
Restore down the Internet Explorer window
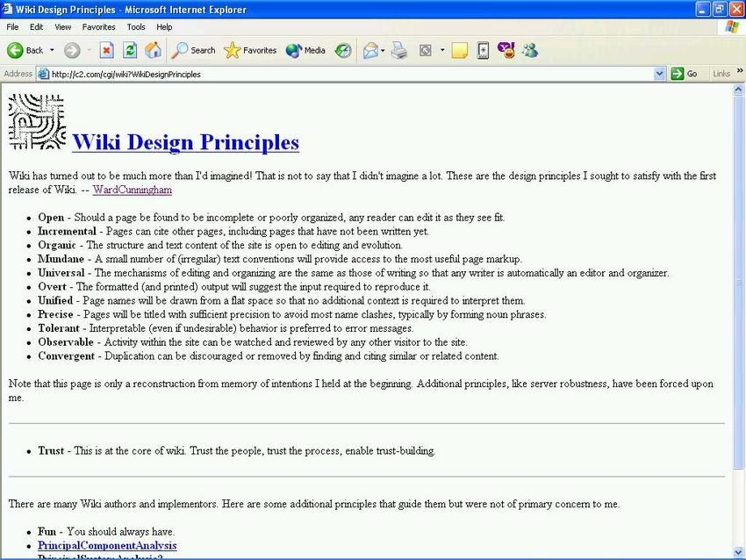coord(720,9)
